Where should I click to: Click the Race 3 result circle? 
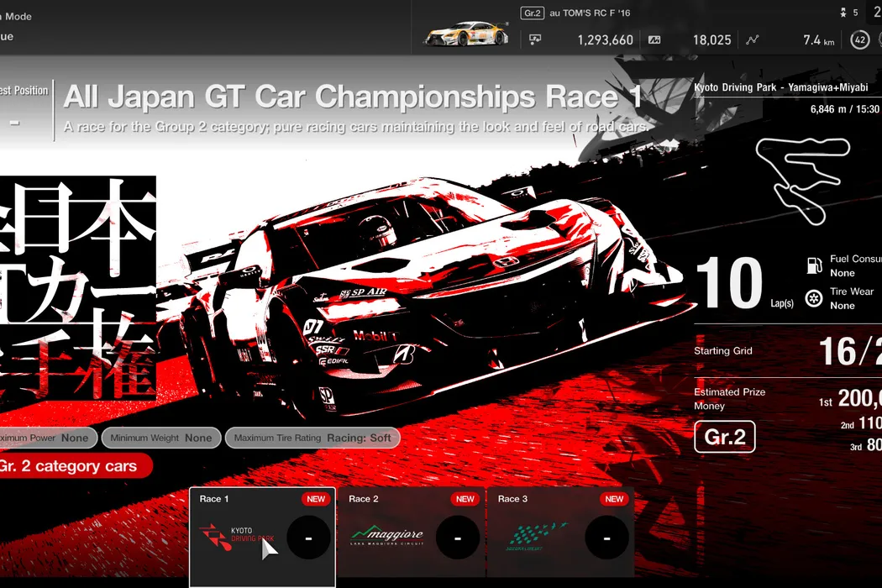click(x=606, y=538)
